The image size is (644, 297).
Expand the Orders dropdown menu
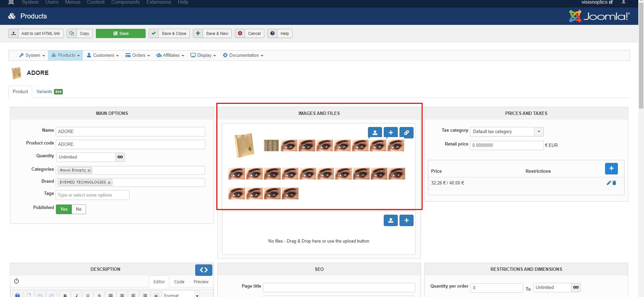point(138,55)
